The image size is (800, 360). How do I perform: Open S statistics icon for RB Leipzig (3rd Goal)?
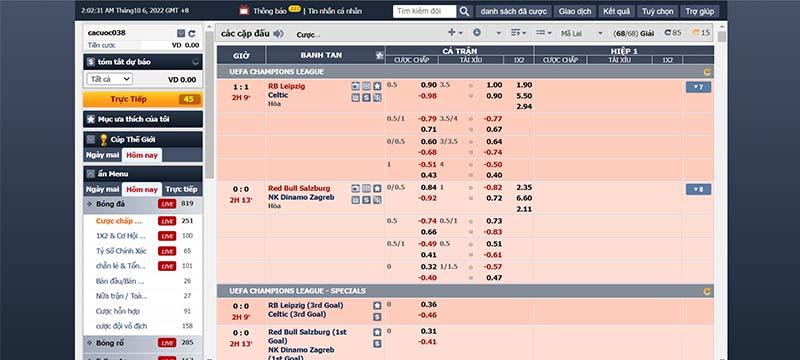[x=377, y=317]
